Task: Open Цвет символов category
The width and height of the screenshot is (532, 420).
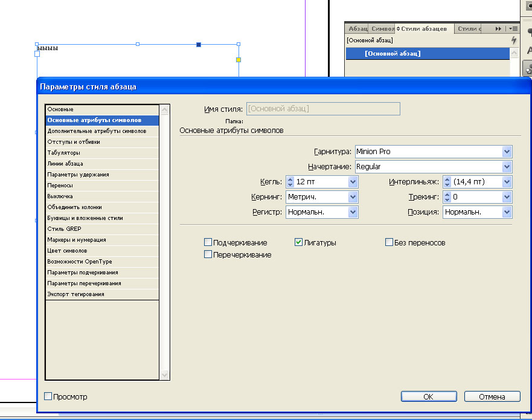Action: tap(102, 251)
